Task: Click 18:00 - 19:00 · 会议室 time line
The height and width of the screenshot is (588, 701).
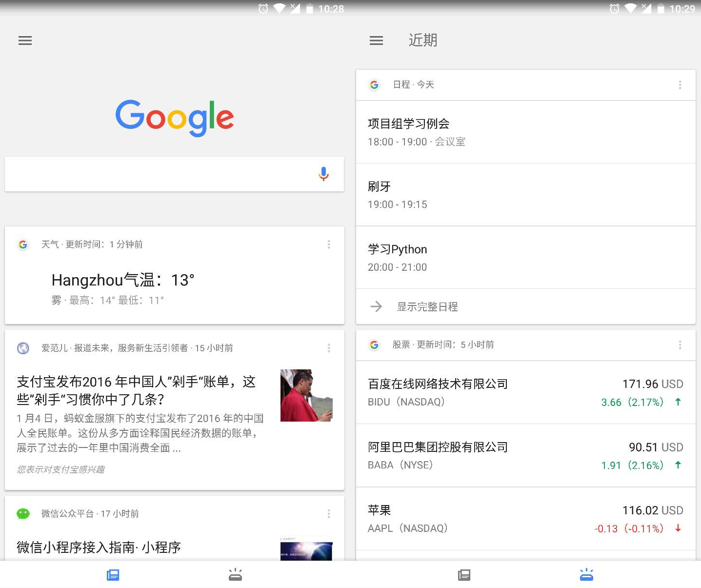Action: pos(417,142)
